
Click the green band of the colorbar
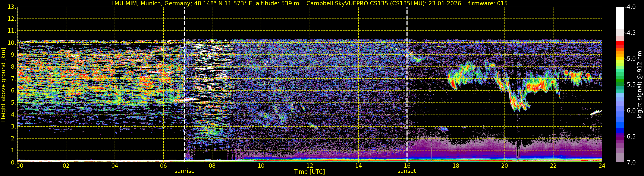620,81
